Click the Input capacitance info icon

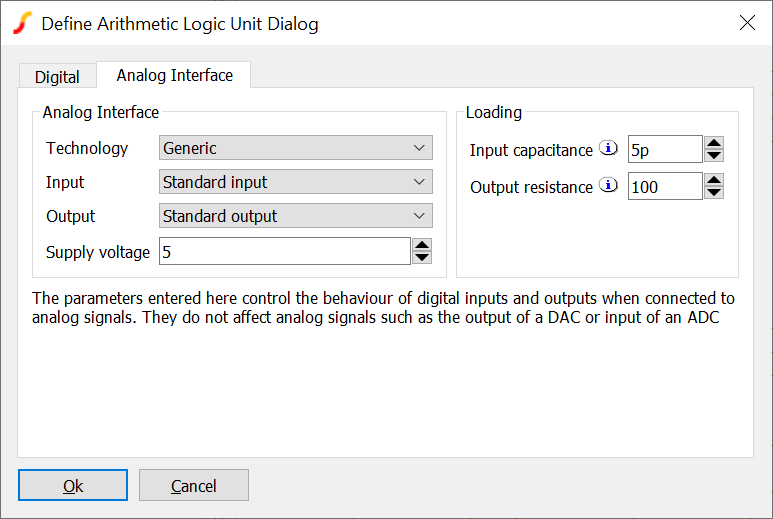tap(608, 149)
